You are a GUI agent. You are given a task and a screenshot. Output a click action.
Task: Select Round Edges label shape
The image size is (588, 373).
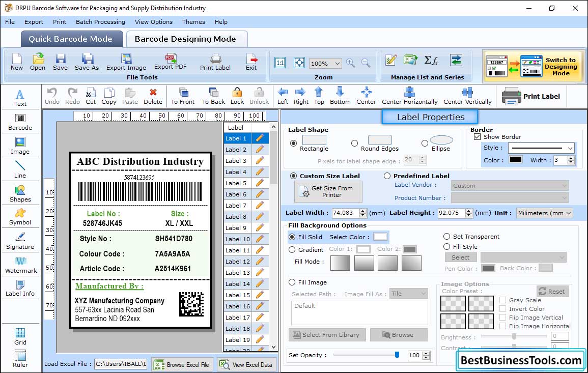(x=354, y=143)
